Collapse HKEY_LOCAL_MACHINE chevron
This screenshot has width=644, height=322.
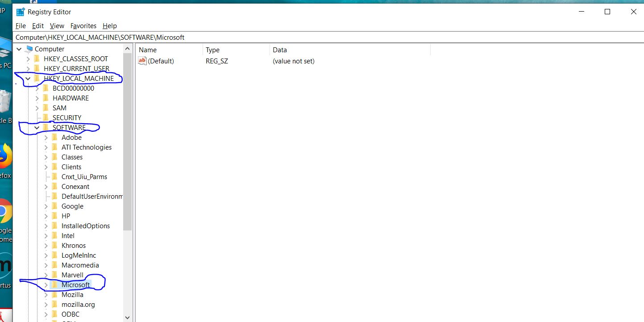[x=28, y=79]
